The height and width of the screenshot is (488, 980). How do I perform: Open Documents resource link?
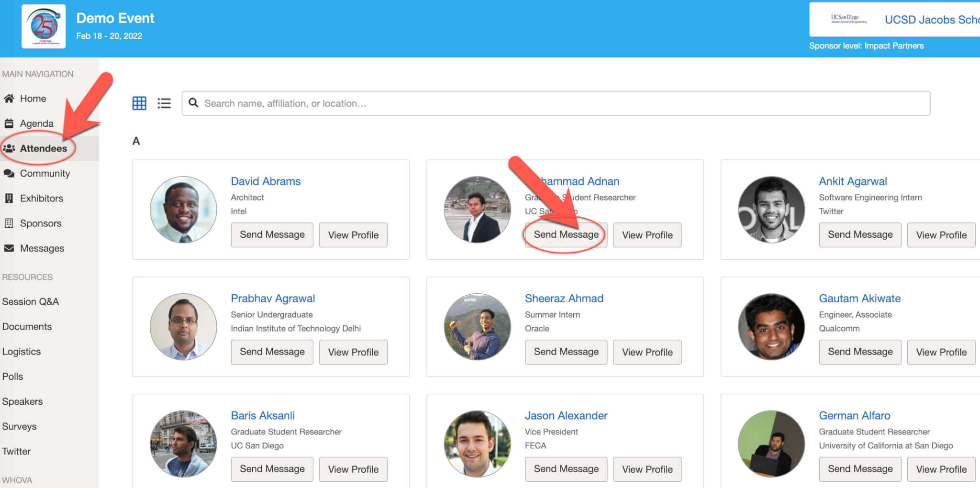[27, 326]
